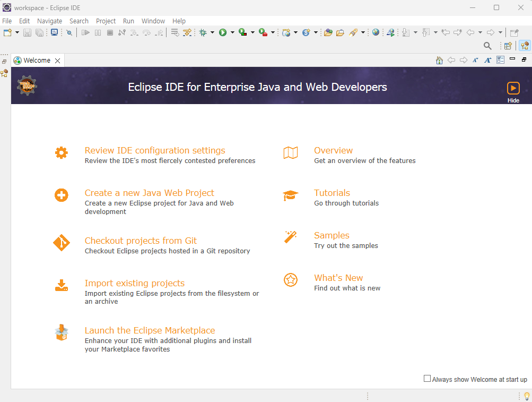Open the Help menu
This screenshot has width=532, height=402.
[179, 21]
